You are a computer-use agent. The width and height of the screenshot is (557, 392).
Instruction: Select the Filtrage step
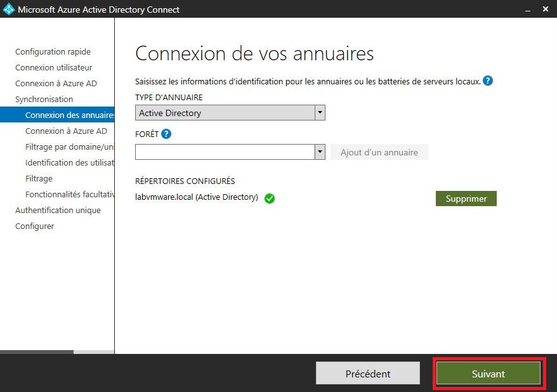39,179
